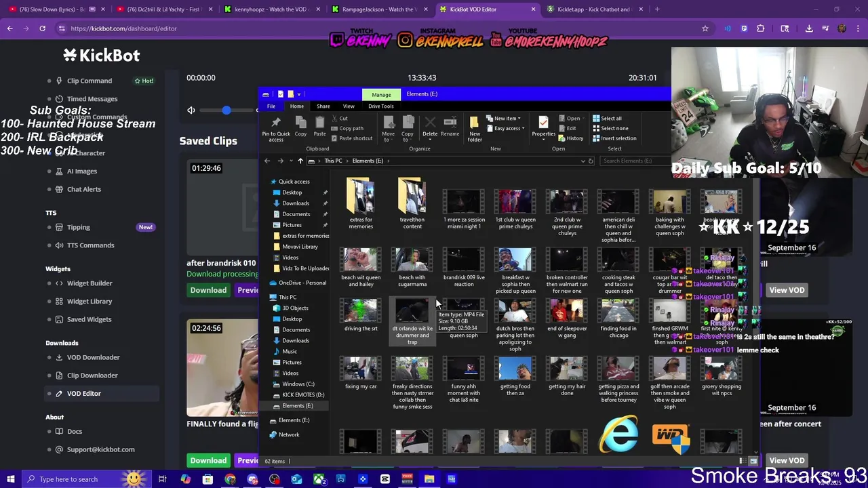Select 'KICK EMOTES (D:)' in navigation tree
Image resolution: width=868 pixels, height=488 pixels.
pyautogui.click(x=302, y=395)
